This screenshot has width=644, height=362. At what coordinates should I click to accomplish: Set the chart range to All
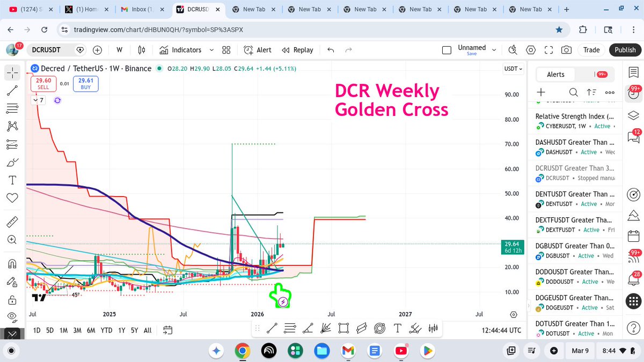point(148,330)
